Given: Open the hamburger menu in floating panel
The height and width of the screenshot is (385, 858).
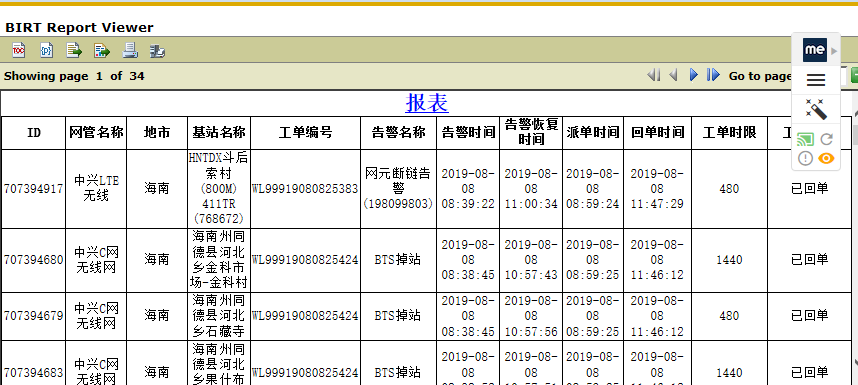Looking at the screenshot, I should (816, 80).
